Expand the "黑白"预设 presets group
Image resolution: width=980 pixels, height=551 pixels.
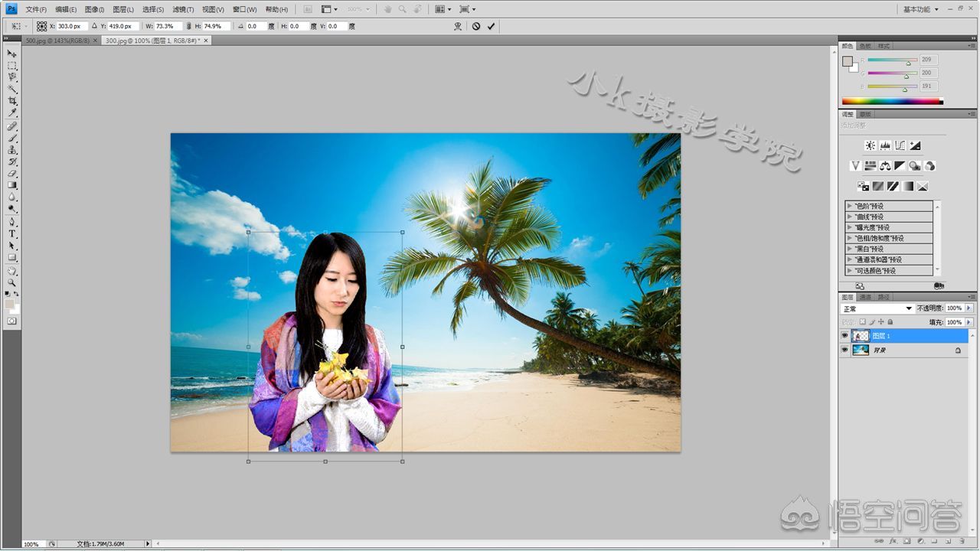pos(850,249)
